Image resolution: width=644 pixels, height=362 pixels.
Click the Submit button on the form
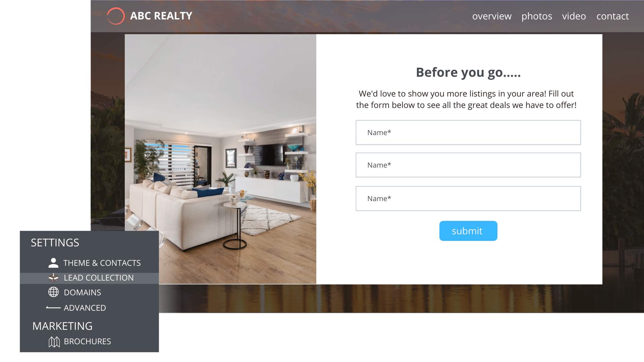pyautogui.click(x=468, y=231)
